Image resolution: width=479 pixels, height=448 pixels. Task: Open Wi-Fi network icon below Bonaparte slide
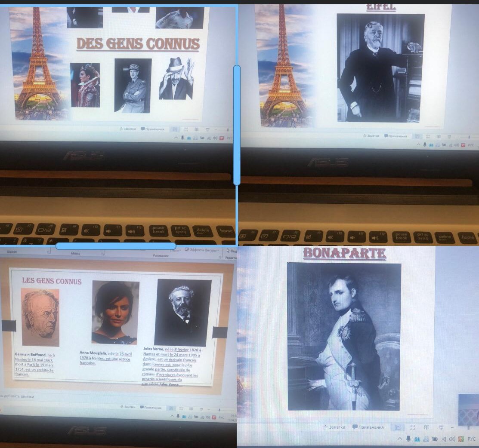point(444,439)
